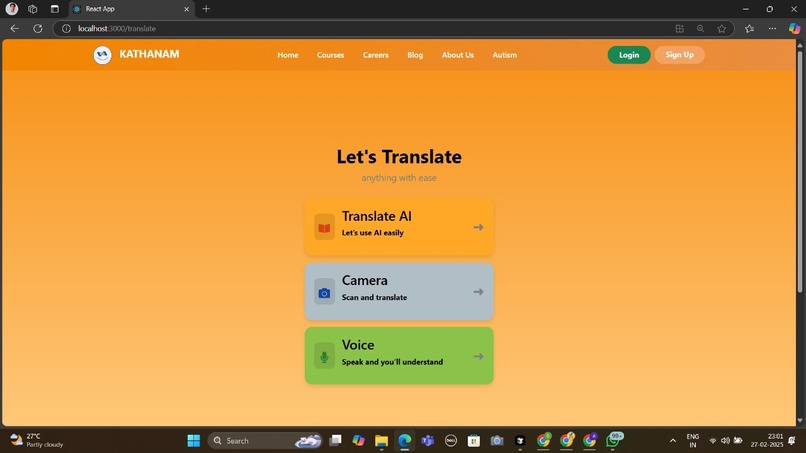The width and height of the screenshot is (806, 453).
Task: Open Microsoft Store from the taskbar
Action: [473, 441]
